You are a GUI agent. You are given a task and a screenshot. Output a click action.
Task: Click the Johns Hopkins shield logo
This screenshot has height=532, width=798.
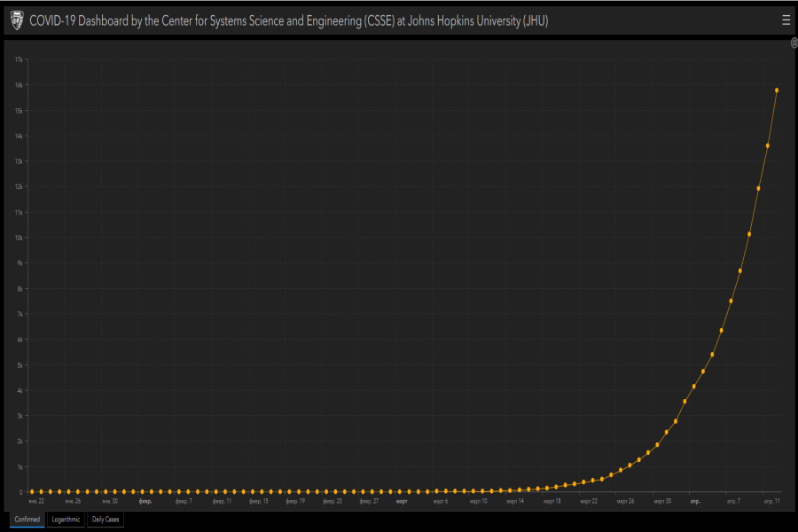pyautogui.click(x=16, y=20)
